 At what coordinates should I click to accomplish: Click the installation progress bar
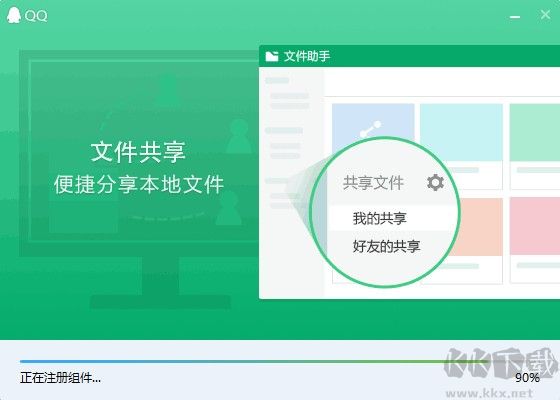[x=280, y=361]
